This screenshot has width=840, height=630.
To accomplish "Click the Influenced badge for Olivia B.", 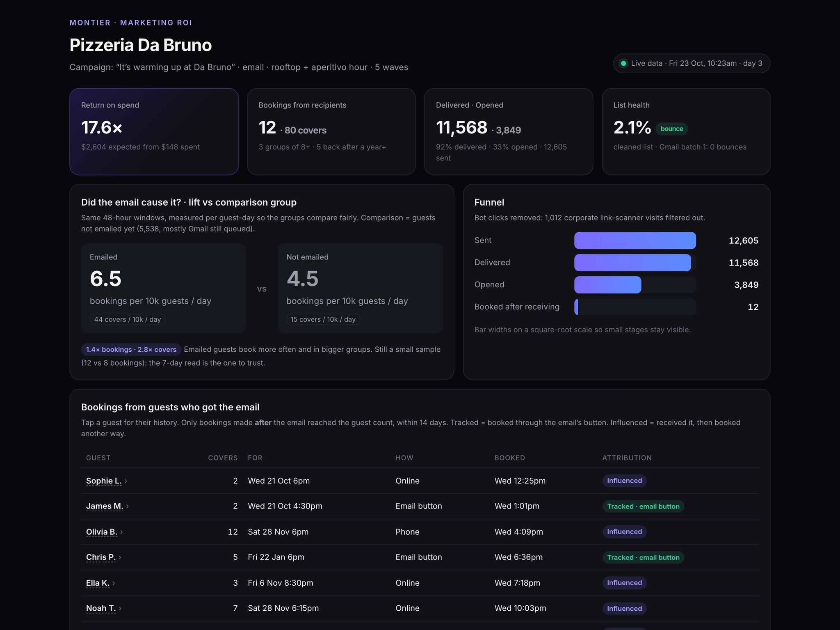I will click(625, 532).
